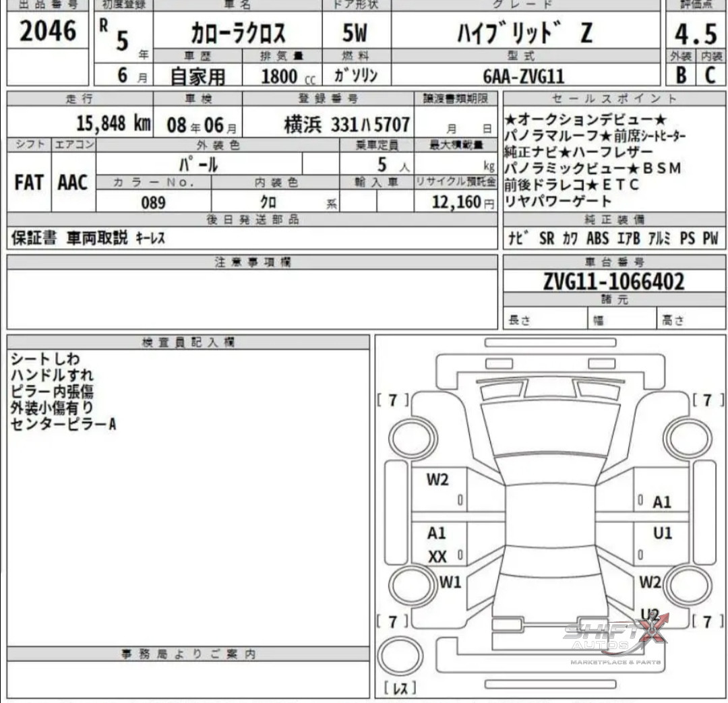
Task: Click inspector note シートしわ
Action: 45,359
